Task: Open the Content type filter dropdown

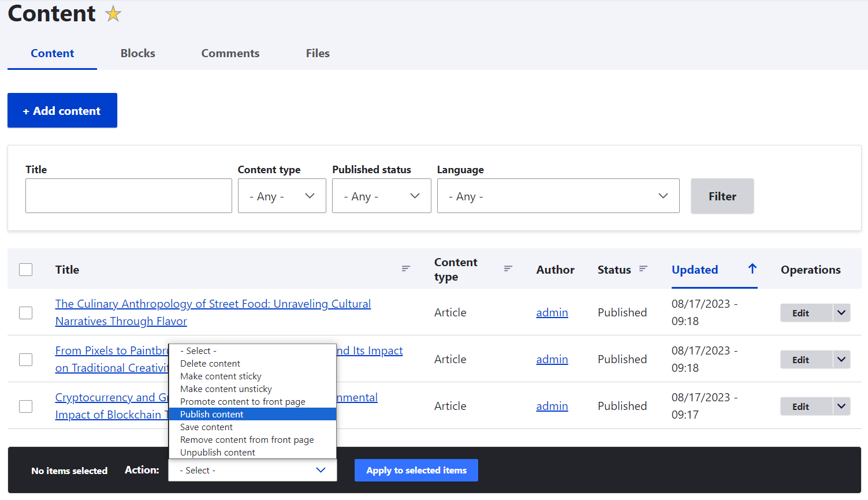Action: point(282,196)
